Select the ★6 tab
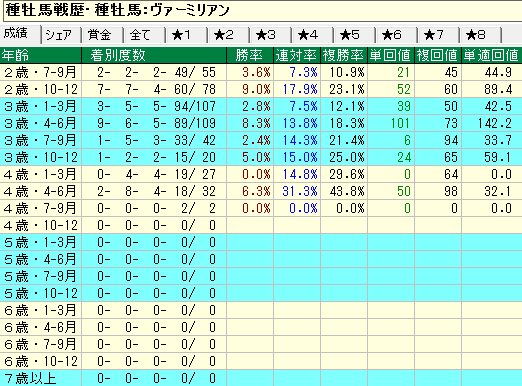 coord(397,35)
